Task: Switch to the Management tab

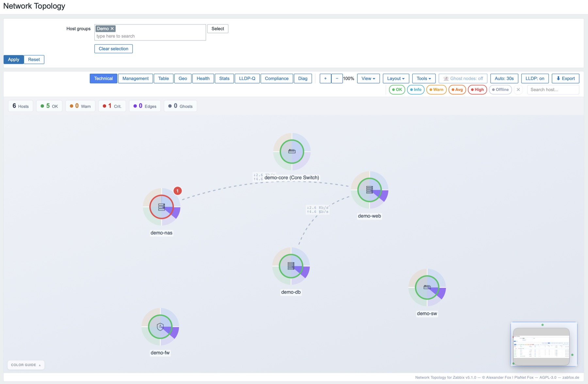Action: pyautogui.click(x=135, y=79)
